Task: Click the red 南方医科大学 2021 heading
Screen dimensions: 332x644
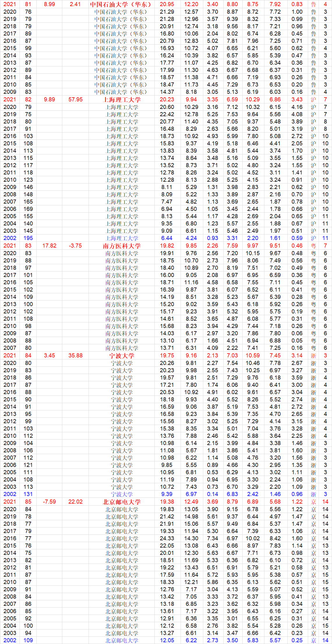Action: [x=121, y=246]
